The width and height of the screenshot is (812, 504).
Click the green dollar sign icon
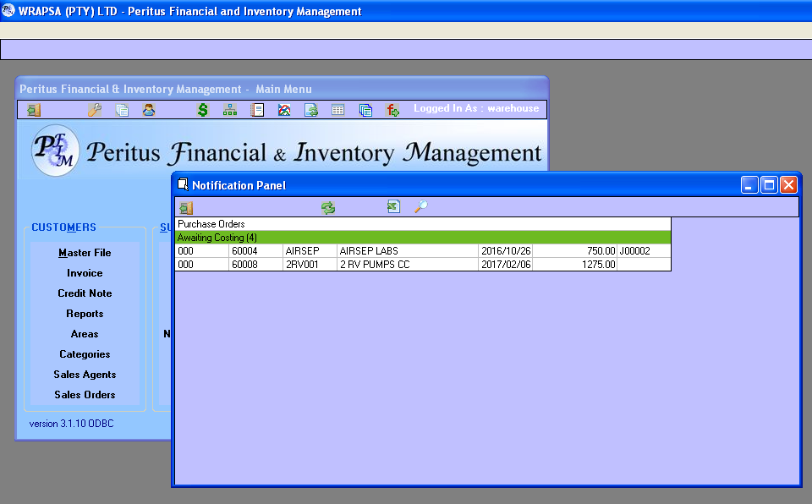click(203, 110)
